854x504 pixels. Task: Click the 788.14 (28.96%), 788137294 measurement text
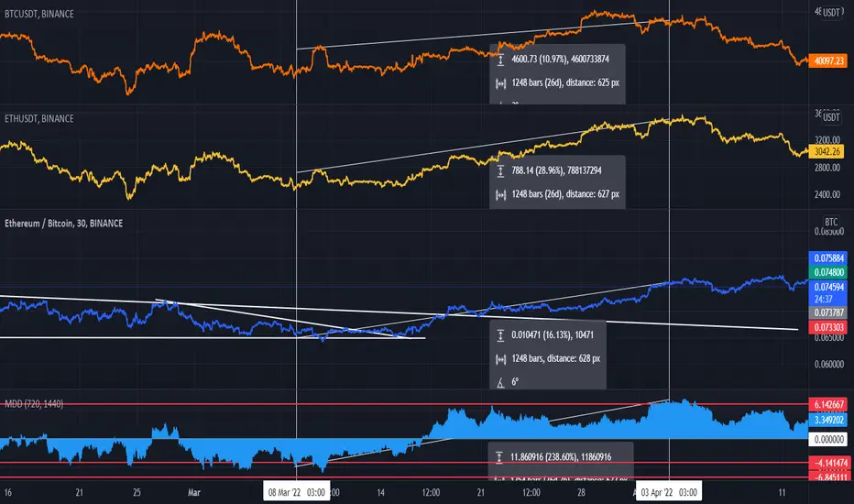click(556, 171)
